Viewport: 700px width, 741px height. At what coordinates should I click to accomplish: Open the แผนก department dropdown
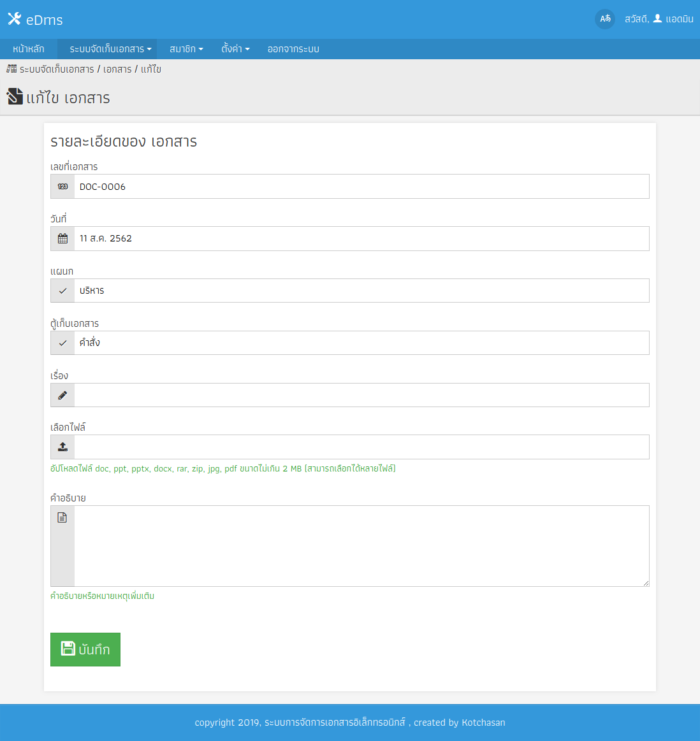pyautogui.click(x=361, y=291)
